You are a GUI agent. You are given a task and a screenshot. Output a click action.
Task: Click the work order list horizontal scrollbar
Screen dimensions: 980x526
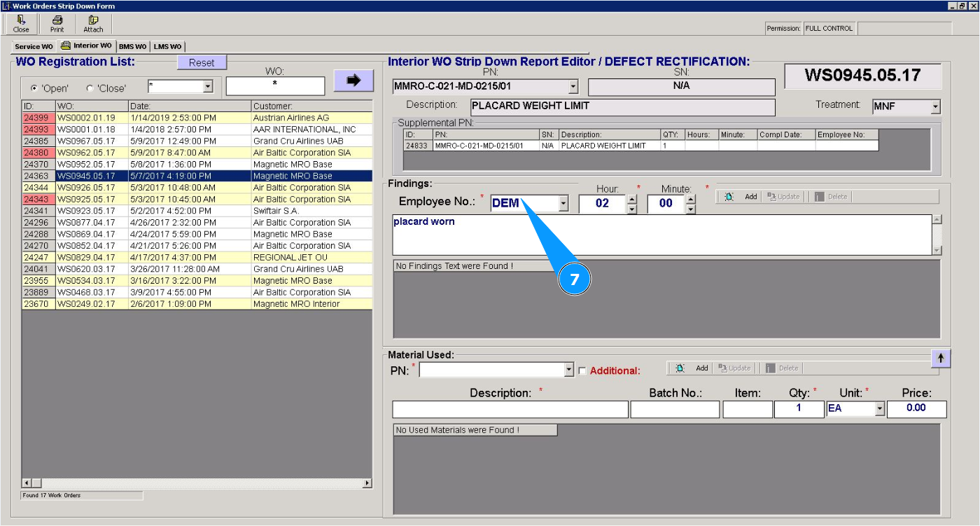point(196,483)
